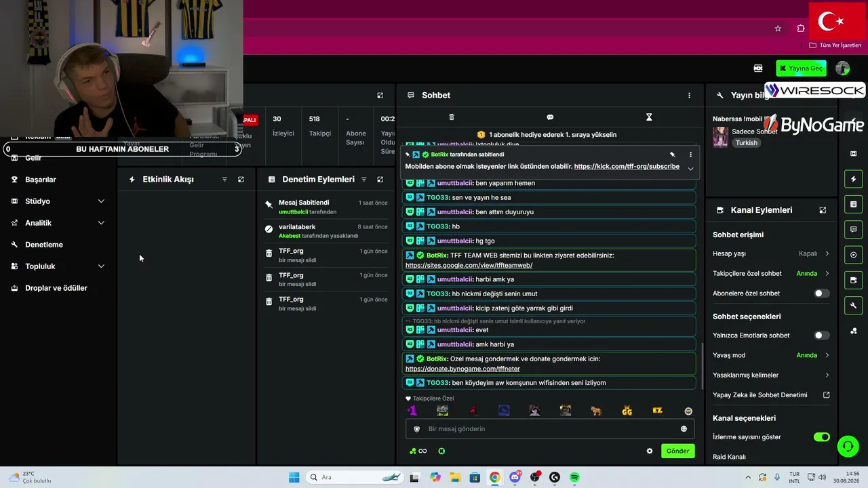Image resolution: width=868 pixels, height=488 pixels.
Task: Click the lightning bolt icon in the right rail
Action: (x=854, y=179)
